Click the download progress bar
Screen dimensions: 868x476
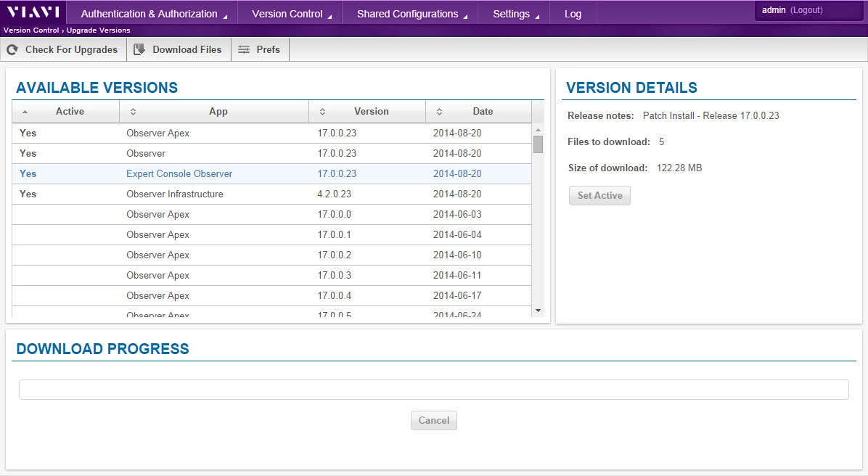[x=434, y=390]
